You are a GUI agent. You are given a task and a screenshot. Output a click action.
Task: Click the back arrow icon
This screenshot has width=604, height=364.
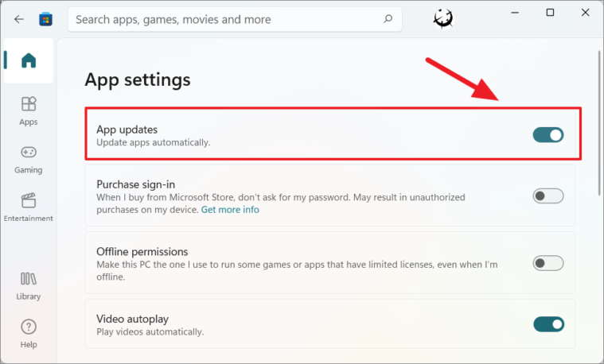tap(19, 19)
